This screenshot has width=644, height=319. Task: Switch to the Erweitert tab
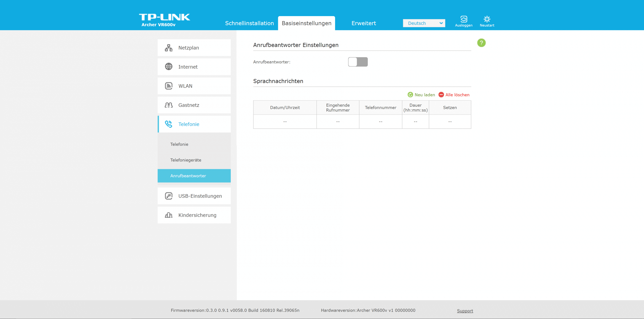(363, 23)
